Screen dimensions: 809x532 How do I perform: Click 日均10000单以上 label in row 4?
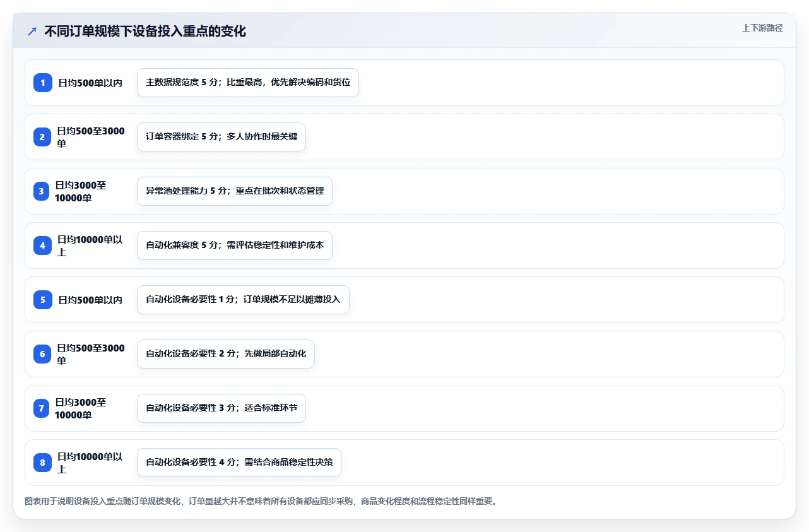click(x=90, y=245)
